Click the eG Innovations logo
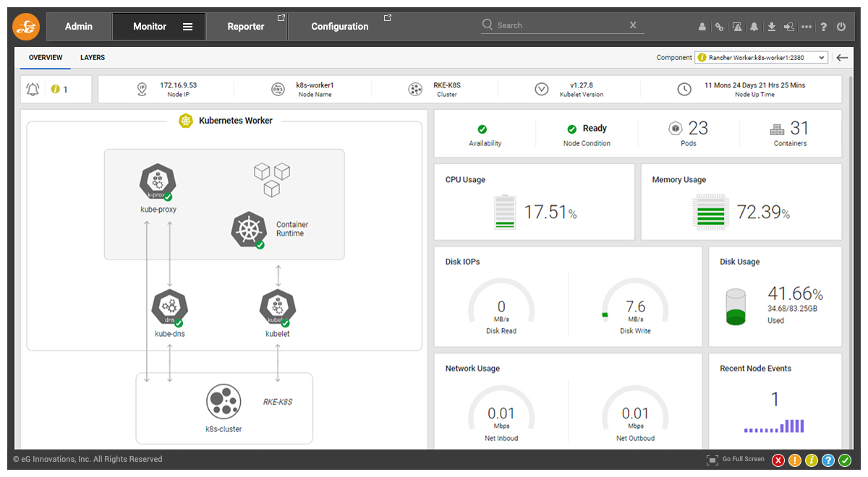Image resolution: width=868 pixels, height=477 pixels. point(26,27)
